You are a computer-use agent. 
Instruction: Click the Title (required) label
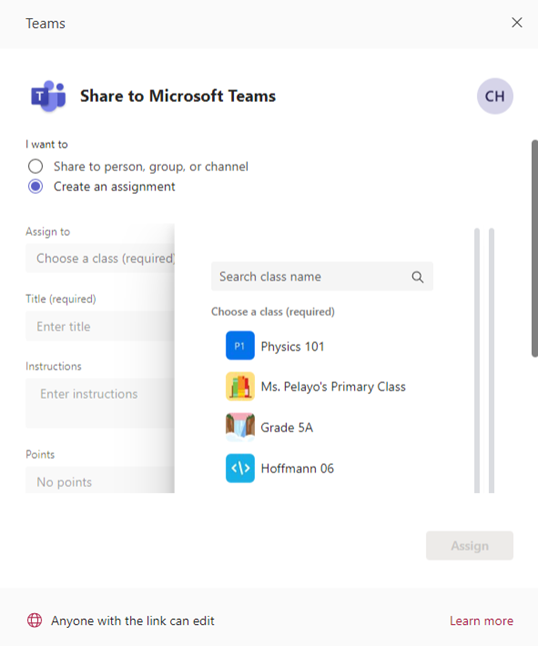[61, 299]
